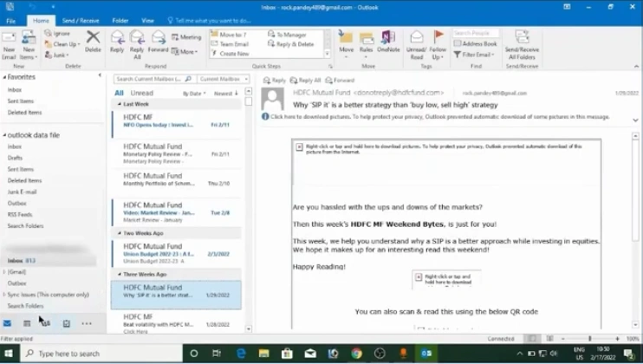This screenshot has width=643, height=364.
Task: Collapse the outlook data file tree
Action: point(4,135)
